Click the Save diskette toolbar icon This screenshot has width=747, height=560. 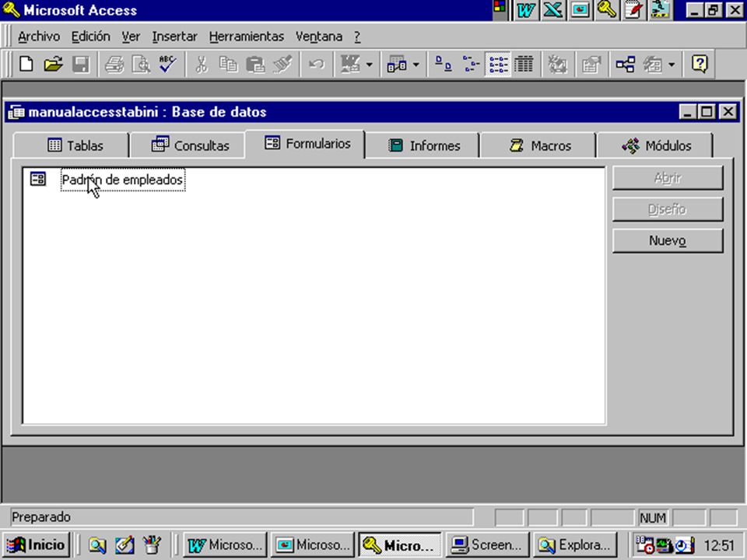point(81,64)
